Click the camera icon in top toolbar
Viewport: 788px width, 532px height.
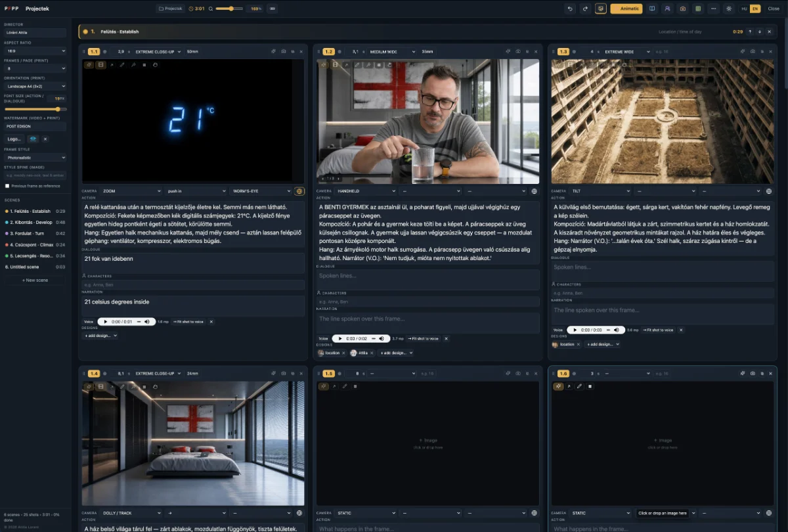pos(683,9)
